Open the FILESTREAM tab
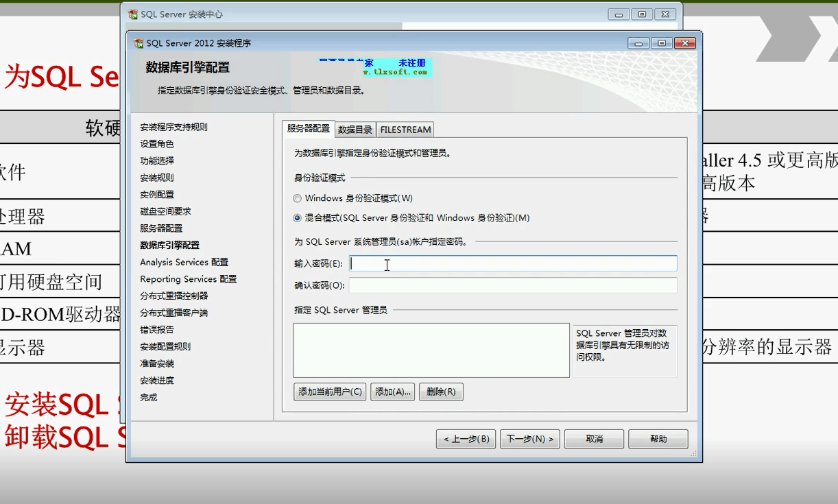 pyautogui.click(x=405, y=130)
